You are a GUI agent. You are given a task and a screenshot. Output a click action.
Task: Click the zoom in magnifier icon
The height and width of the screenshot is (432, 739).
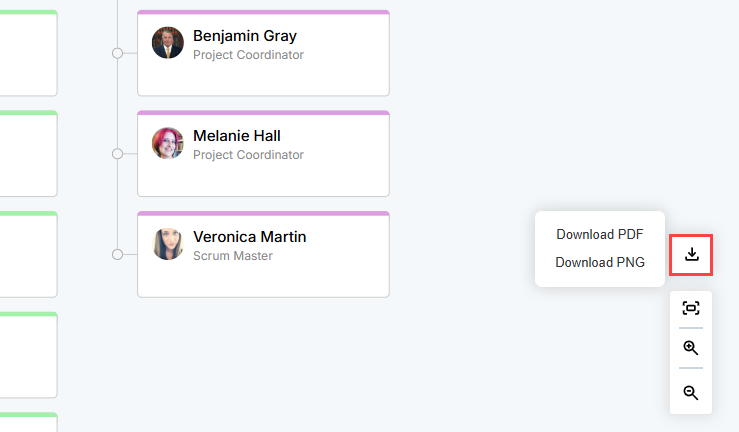pyautogui.click(x=691, y=348)
